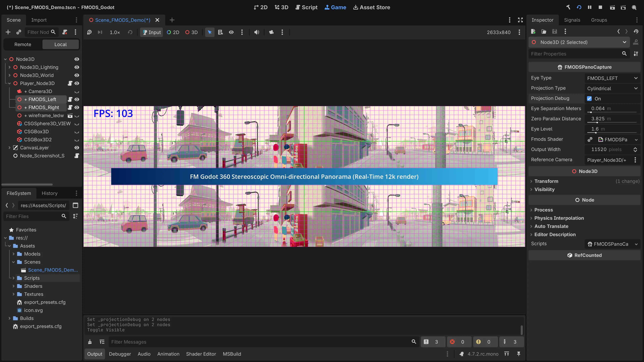
Task: Toggle selection visibility eye in game toolbar
Action: click(231, 32)
